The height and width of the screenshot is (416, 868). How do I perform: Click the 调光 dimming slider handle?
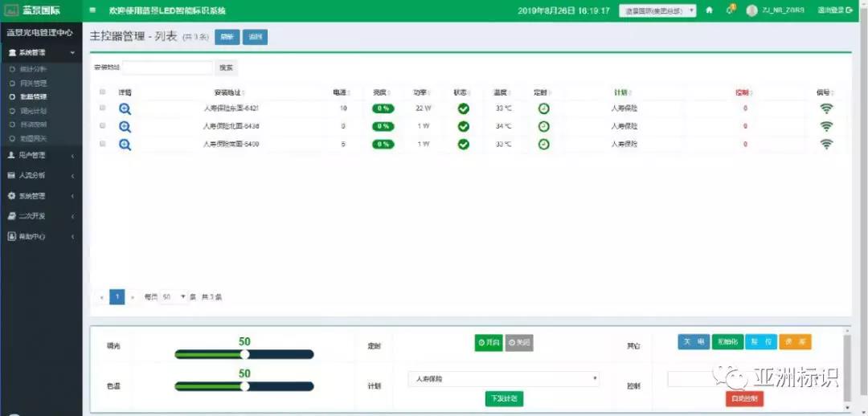245,354
